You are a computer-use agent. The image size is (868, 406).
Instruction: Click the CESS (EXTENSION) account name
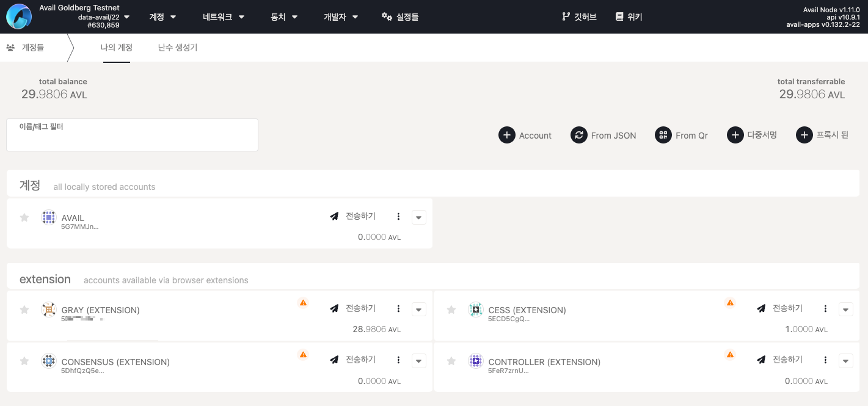pyautogui.click(x=527, y=310)
